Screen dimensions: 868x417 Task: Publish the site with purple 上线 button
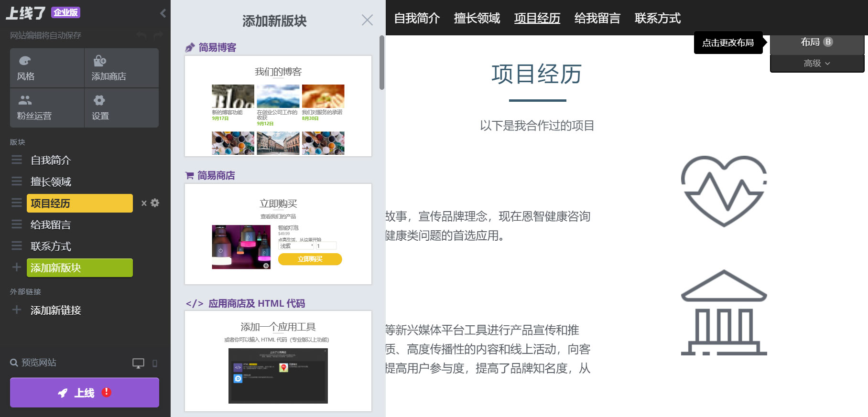pos(85,393)
